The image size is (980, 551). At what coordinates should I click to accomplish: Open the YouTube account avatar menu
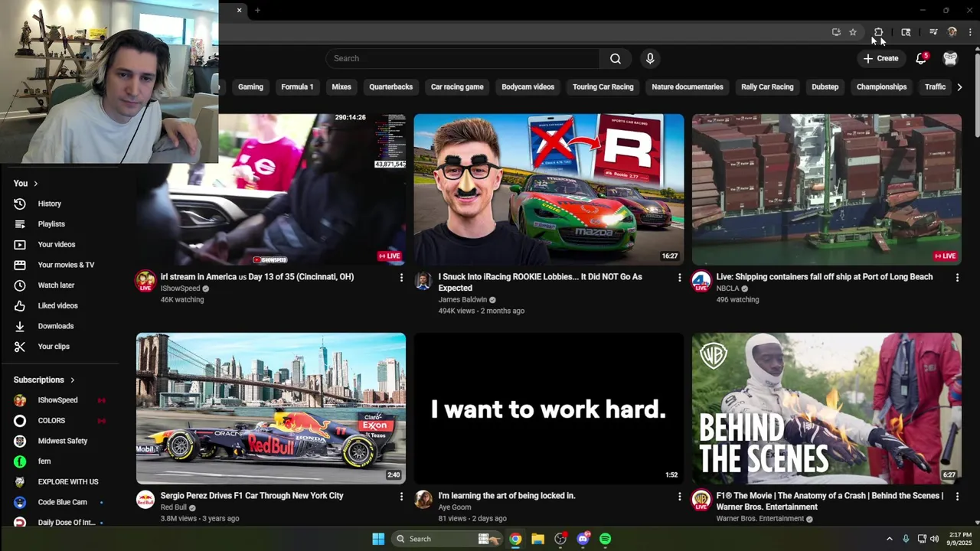950,58
